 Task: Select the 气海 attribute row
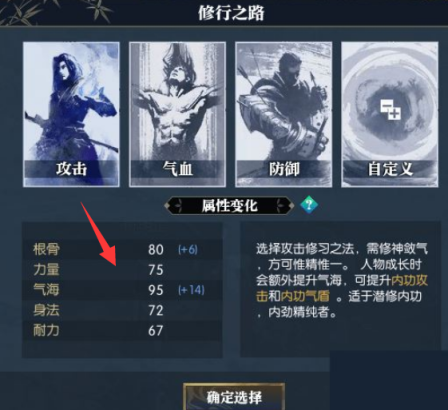coord(122,290)
